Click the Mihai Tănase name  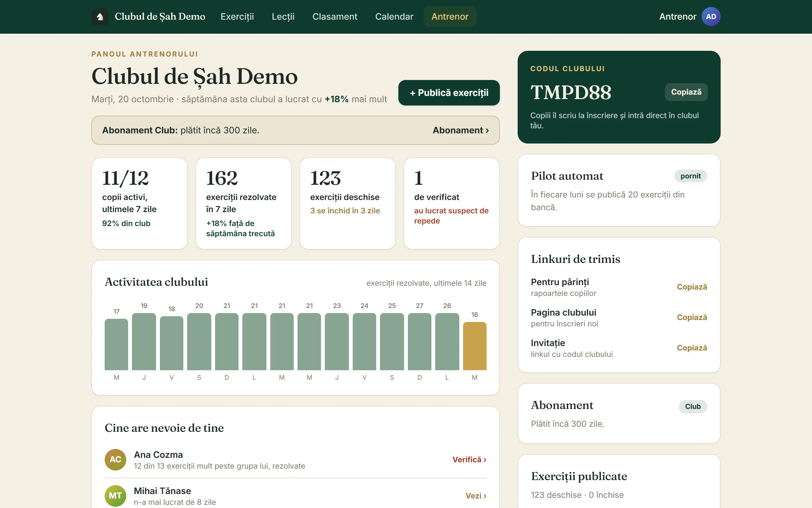pyautogui.click(x=162, y=491)
